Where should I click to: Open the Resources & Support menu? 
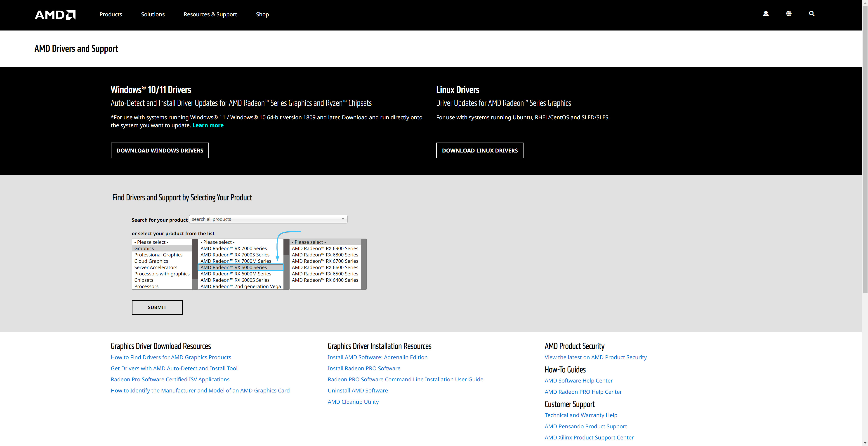(x=210, y=14)
